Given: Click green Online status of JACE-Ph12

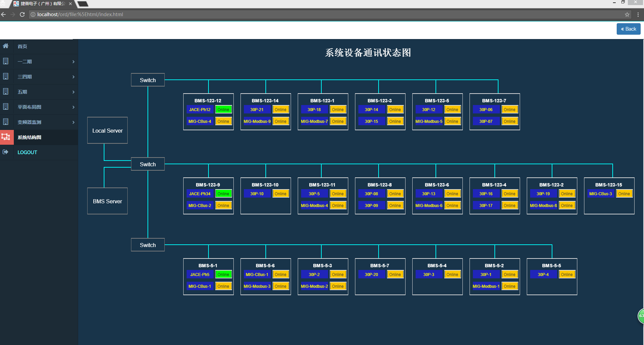Looking at the screenshot, I should pos(223,110).
